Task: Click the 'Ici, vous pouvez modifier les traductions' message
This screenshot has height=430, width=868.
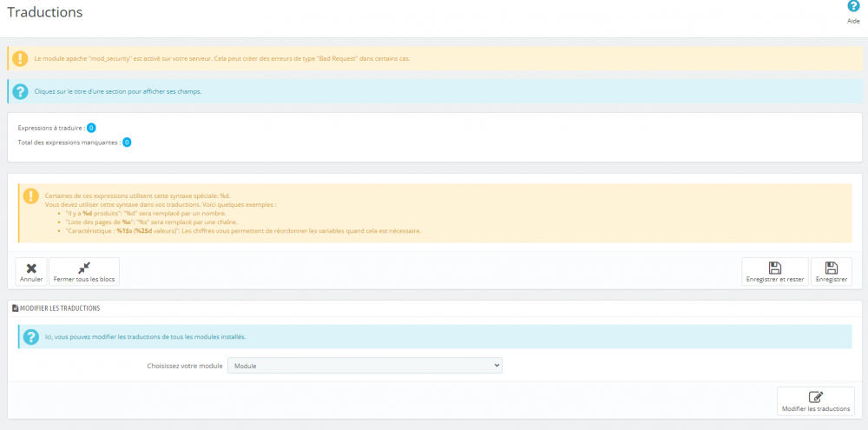Action: click(146, 336)
